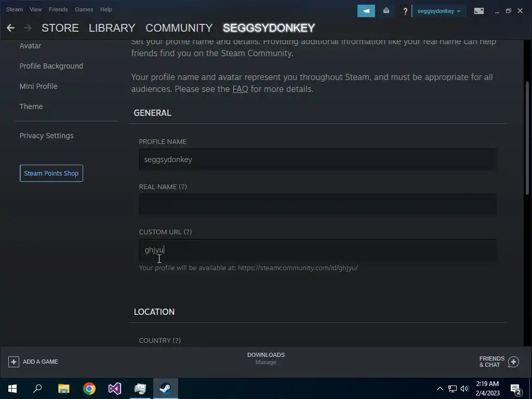Click the Steam Points Shop button
The width and height of the screenshot is (532, 399).
coord(51,174)
